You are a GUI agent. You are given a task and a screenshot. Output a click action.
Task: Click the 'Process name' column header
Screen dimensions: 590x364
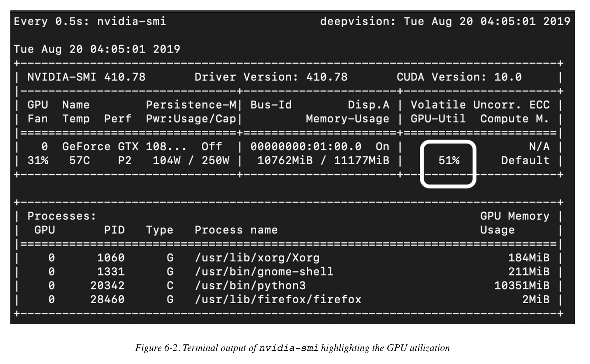click(236, 230)
